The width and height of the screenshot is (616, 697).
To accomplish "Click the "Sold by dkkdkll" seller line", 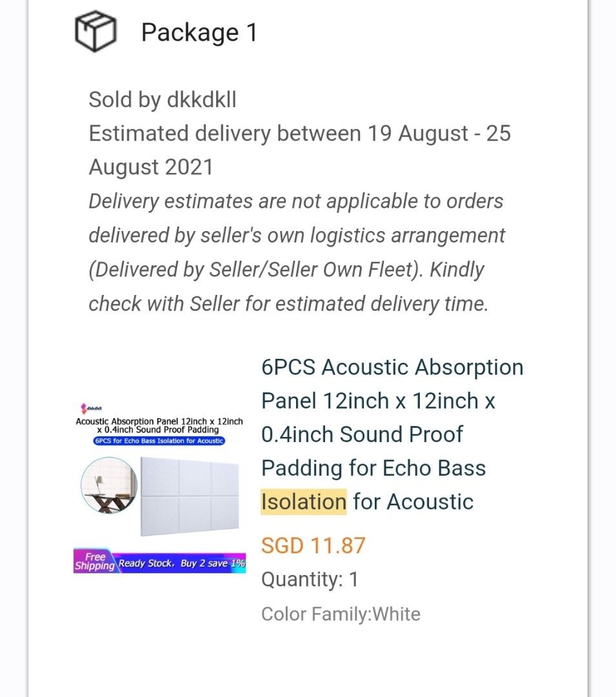I will coord(163,100).
